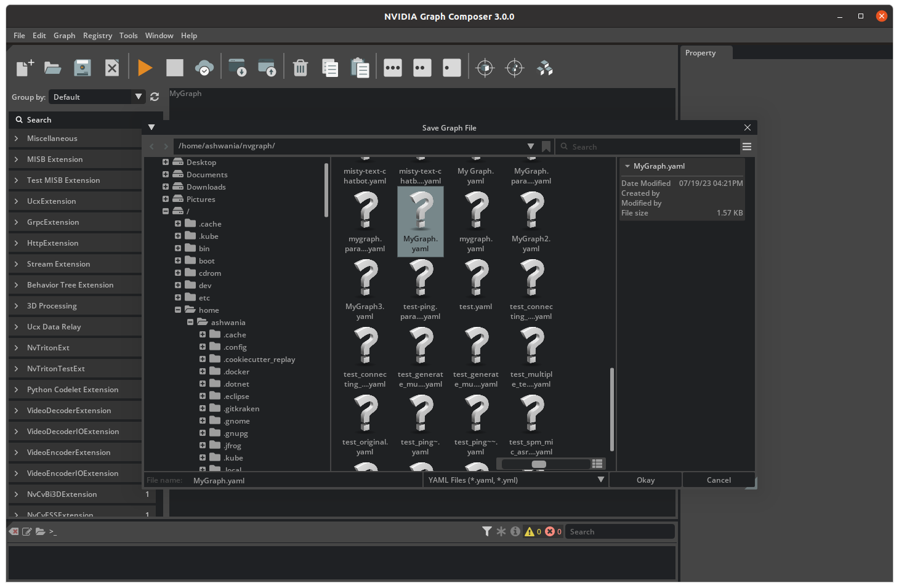Toggle the console info message filter
The image size is (899, 588).
(515, 531)
